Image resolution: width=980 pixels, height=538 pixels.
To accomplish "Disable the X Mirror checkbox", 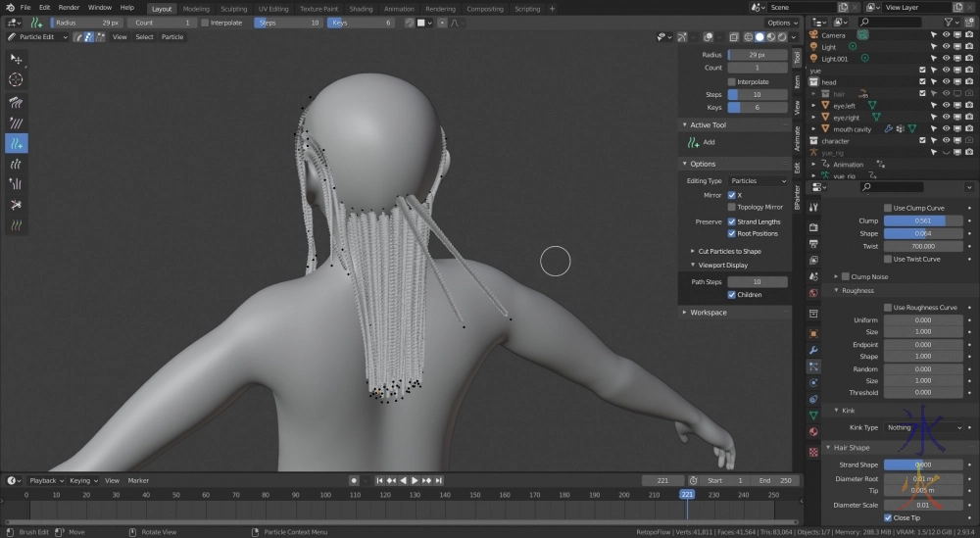I will [x=732, y=195].
